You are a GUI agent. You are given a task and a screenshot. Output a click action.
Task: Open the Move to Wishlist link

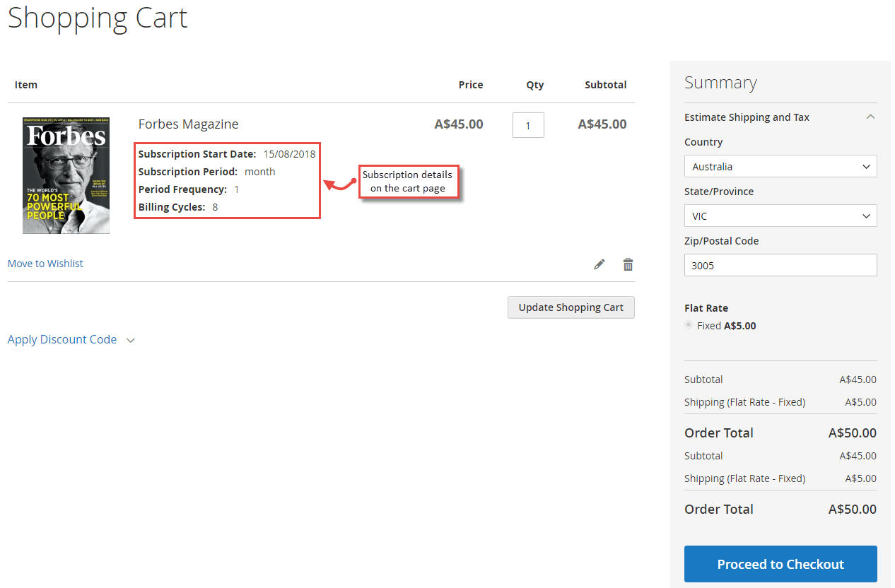[x=45, y=263]
